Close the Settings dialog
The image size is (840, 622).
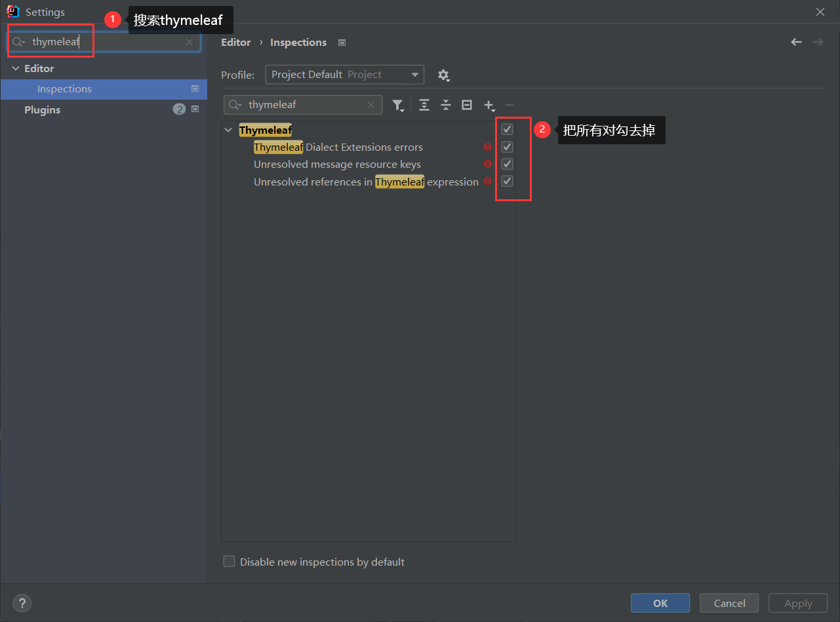coord(820,12)
